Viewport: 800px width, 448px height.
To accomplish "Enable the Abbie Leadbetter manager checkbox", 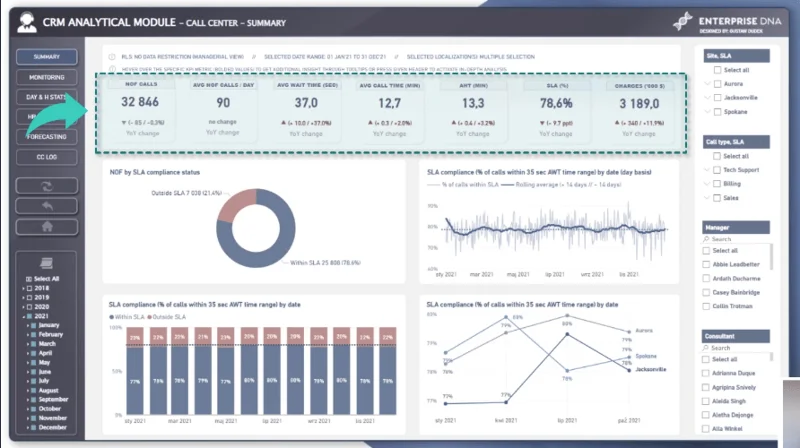I will (x=706, y=264).
